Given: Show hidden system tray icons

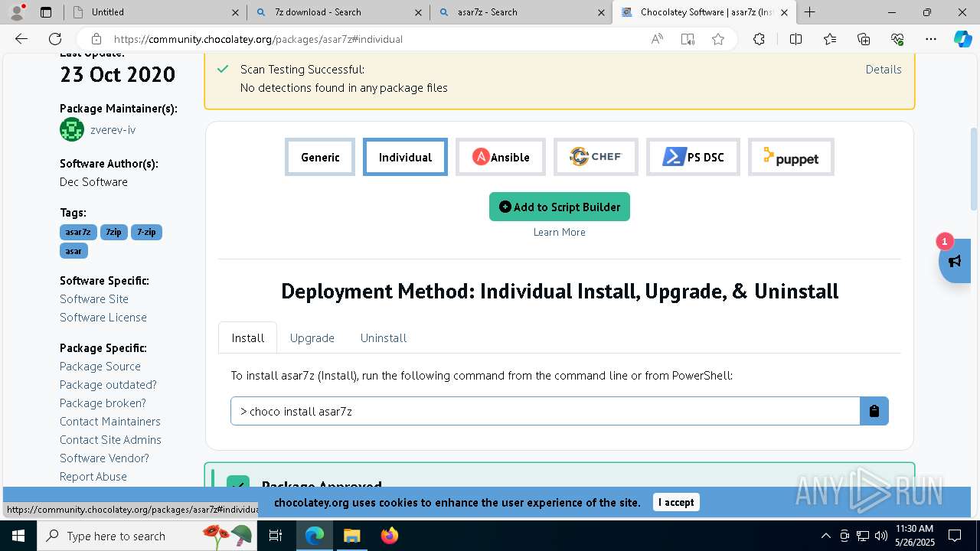Looking at the screenshot, I should click(x=825, y=536).
